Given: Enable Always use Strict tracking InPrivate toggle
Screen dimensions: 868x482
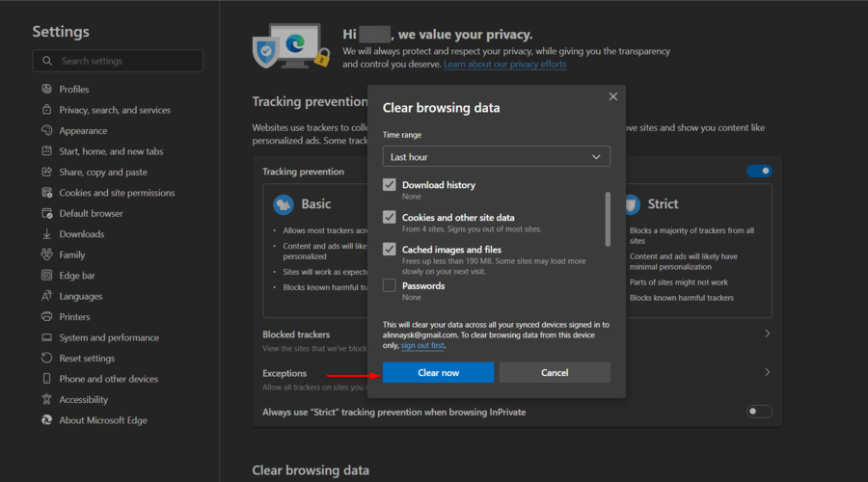Looking at the screenshot, I should (x=759, y=412).
